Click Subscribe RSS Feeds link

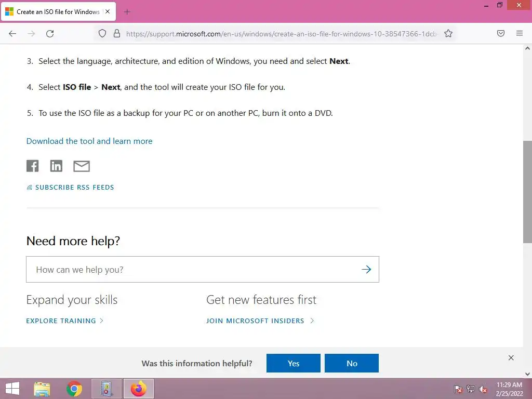point(70,187)
